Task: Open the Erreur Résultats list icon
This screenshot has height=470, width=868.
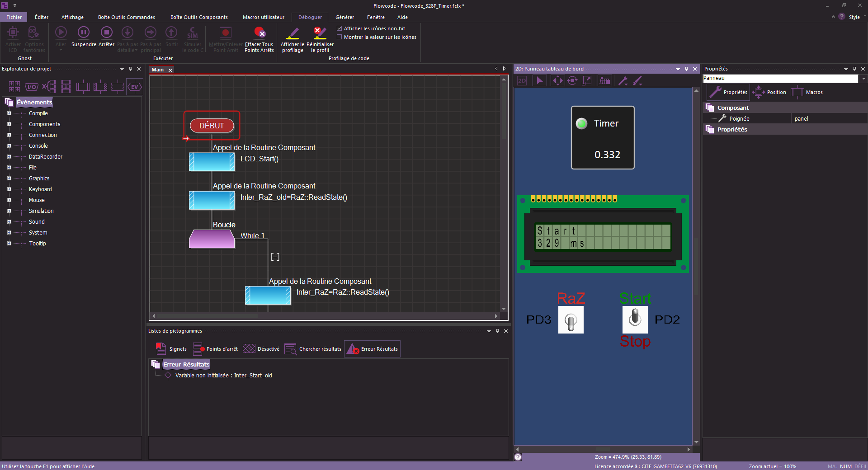Action: [353, 349]
